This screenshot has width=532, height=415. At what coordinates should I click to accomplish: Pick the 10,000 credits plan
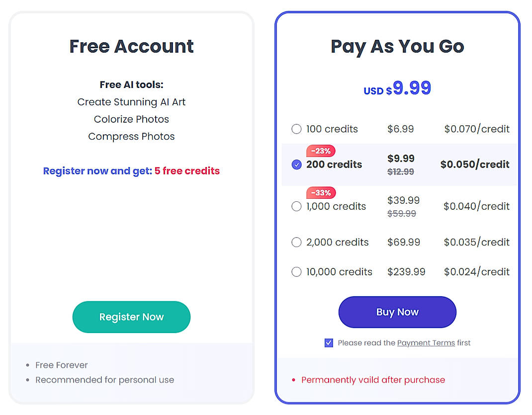coord(296,272)
